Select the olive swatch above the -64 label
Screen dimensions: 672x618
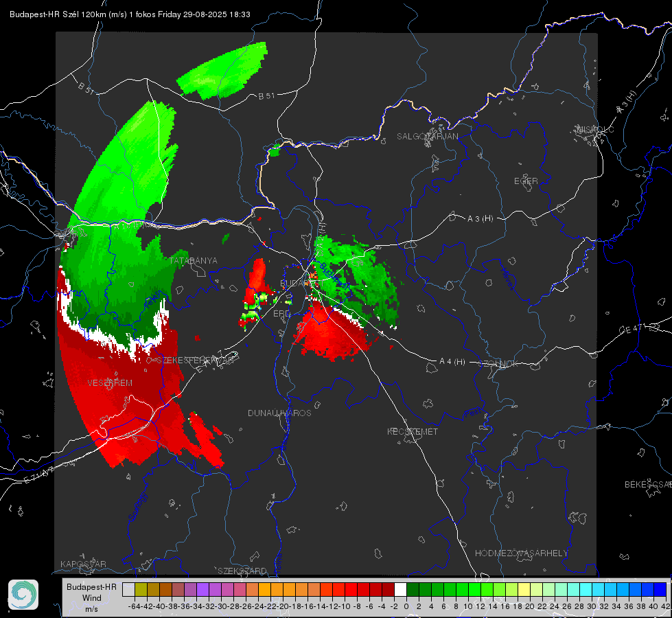(141, 589)
